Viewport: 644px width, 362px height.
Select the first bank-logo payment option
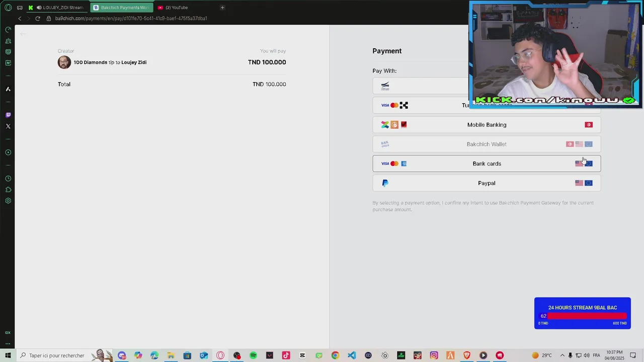(487, 85)
